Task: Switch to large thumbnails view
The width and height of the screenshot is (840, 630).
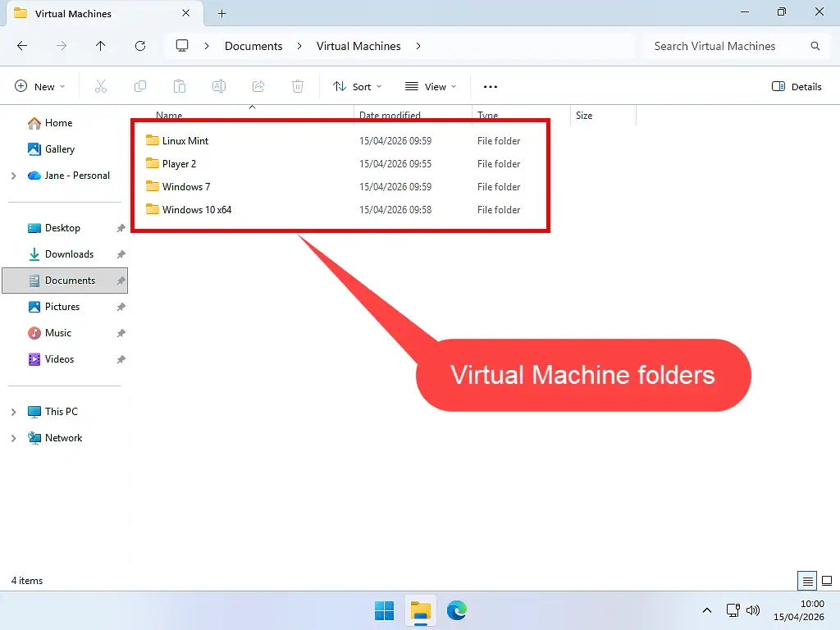Action: [x=826, y=580]
